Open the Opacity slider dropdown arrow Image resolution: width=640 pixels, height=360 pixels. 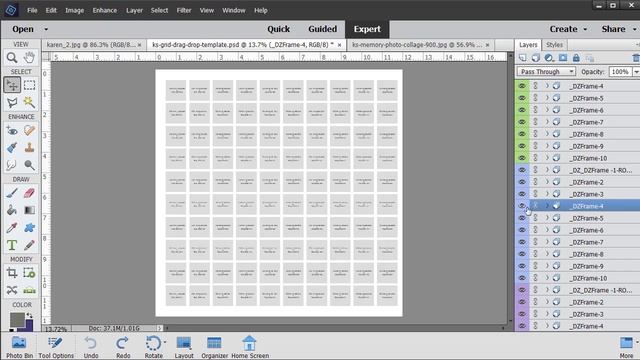pyautogui.click(x=636, y=72)
